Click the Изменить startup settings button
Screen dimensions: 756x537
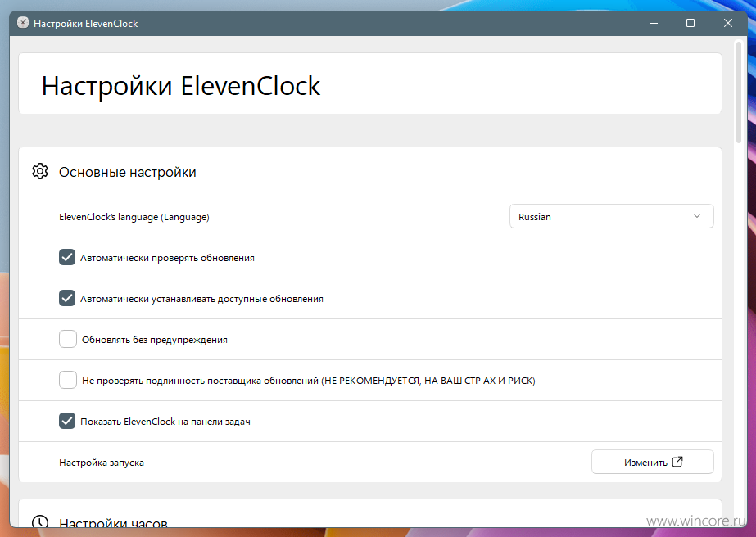[x=652, y=462]
